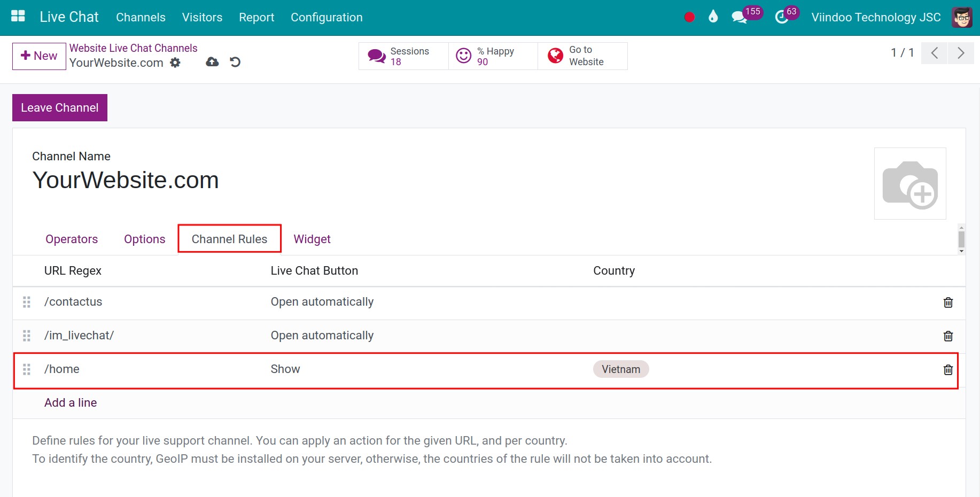Open the apps menu grid icon
The image size is (980, 497).
point(18,15)
